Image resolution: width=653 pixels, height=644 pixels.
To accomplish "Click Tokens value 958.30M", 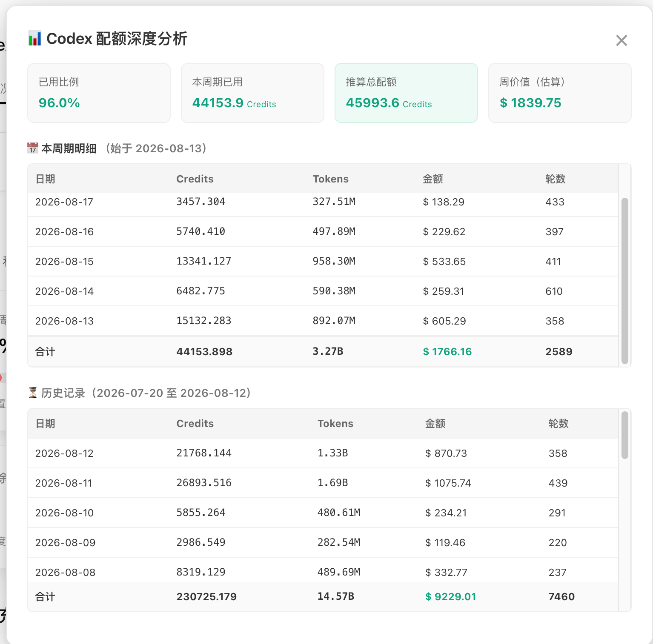I will tap(334, 261).
